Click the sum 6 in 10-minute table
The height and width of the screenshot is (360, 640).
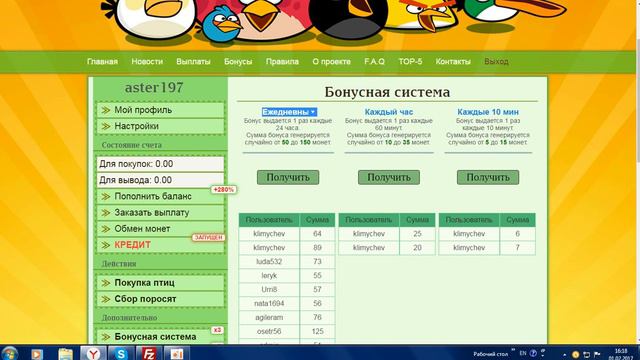518,234
